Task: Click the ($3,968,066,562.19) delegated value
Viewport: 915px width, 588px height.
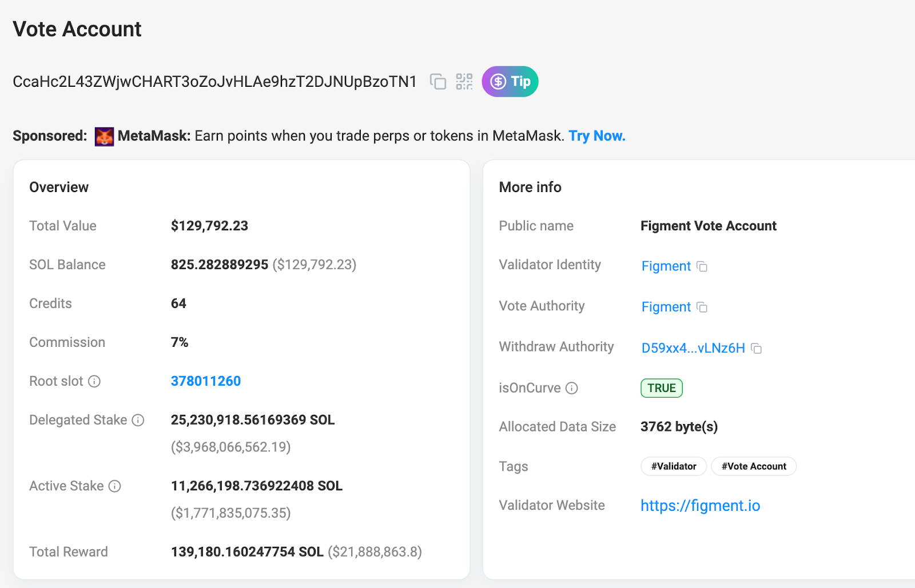Action: tap(231, 447)
